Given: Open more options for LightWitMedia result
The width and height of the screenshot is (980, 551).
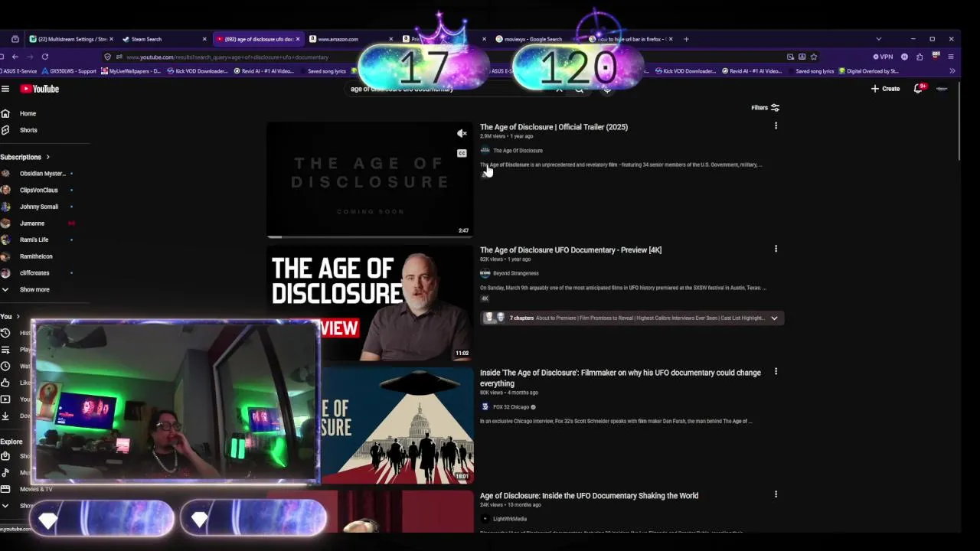Looking at the screenshot, I should point(776,494).
